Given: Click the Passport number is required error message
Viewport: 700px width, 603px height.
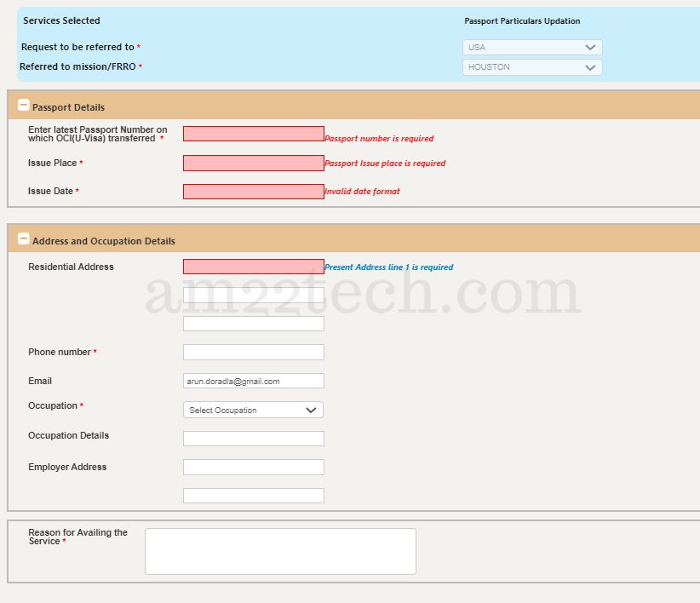Looking at the screenshot, I should pos(380,138).
